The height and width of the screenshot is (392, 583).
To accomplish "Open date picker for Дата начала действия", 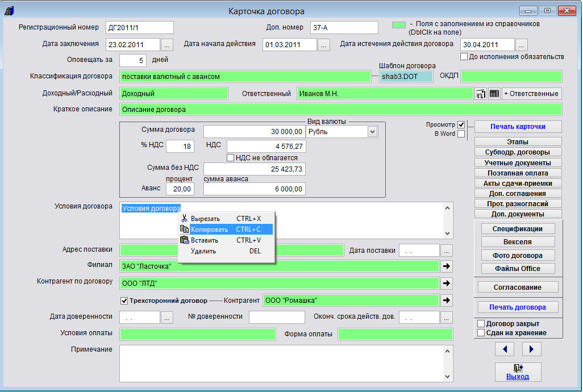I will [323, 44].
